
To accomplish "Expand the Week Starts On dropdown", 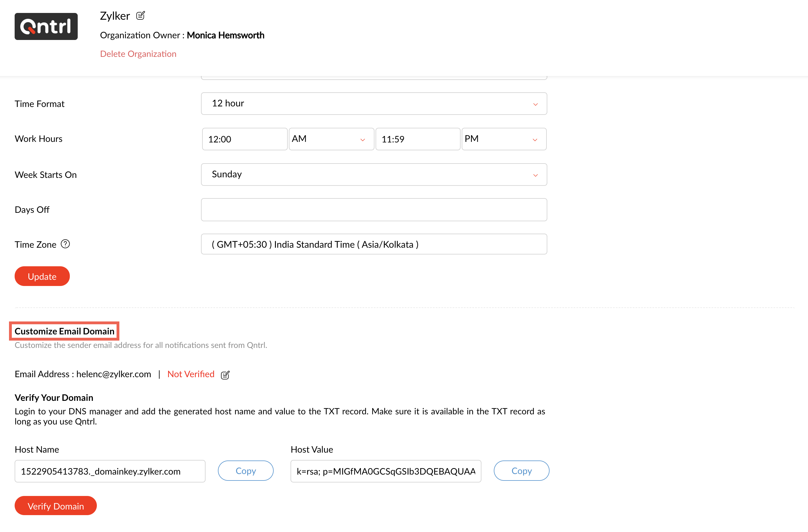I will (373, 175).
